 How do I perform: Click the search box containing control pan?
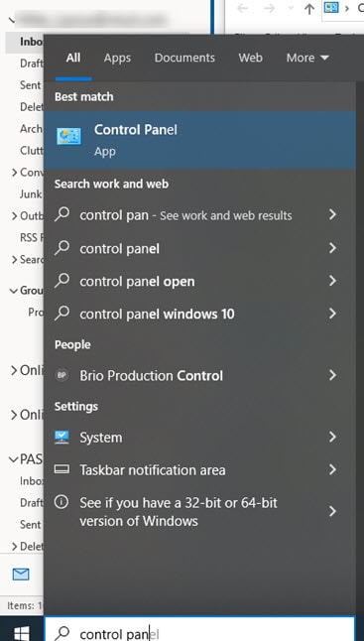[x=199, y=629]
